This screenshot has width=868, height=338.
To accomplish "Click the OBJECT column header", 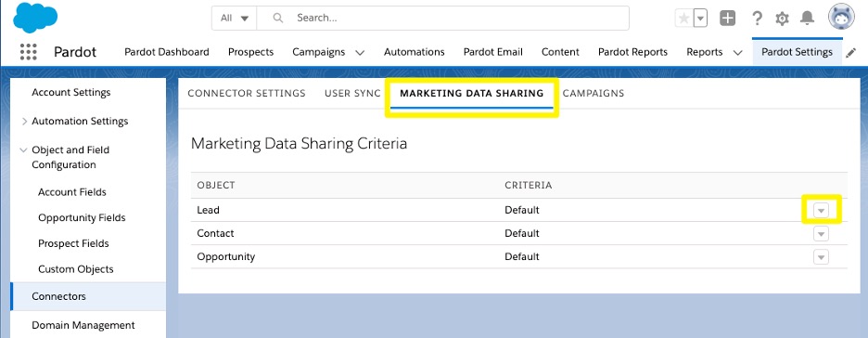I will point(216,185).
